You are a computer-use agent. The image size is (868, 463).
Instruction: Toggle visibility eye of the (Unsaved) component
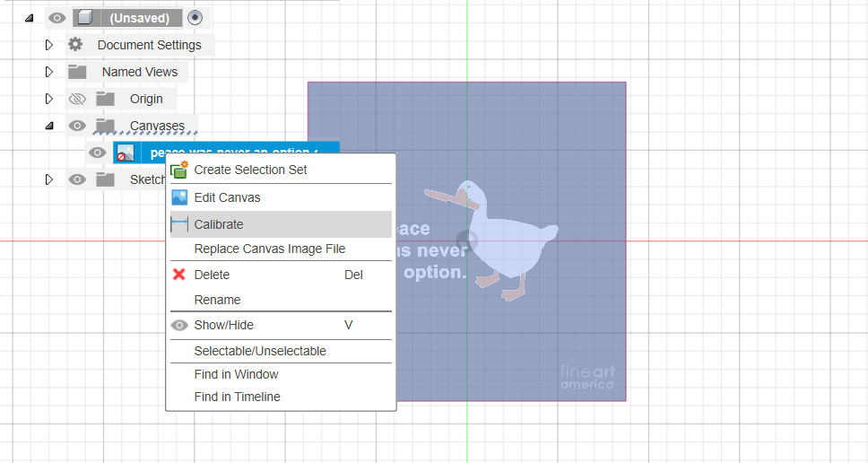tap(56, 18)
